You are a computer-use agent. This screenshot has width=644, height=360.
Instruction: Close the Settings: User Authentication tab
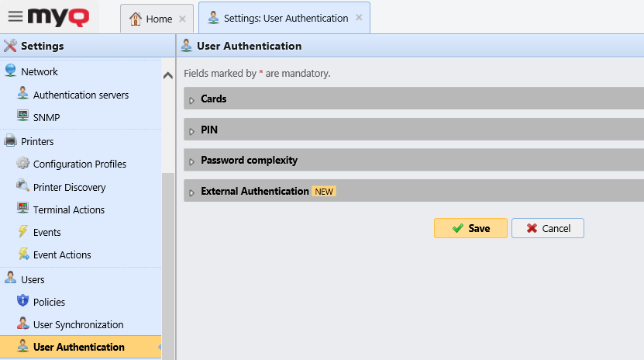point(359,19)
